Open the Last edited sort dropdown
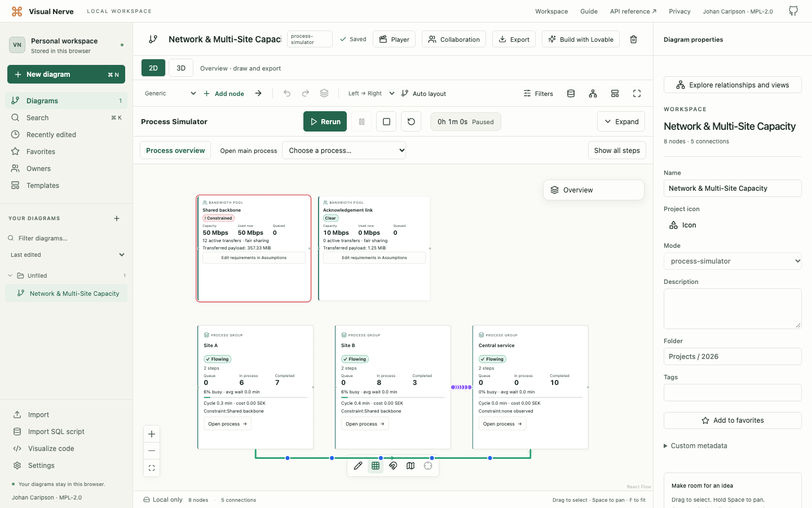The width and height of the screenshot is (812, 508). pos(67,255)
